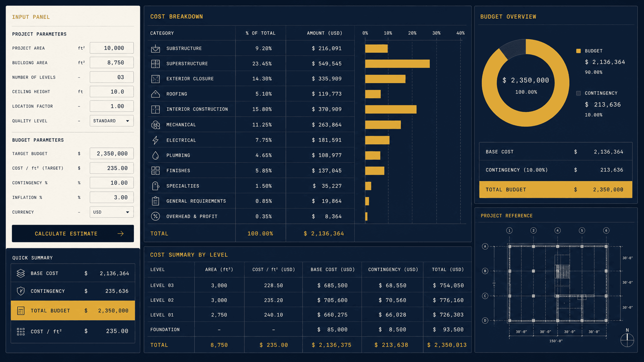Image resolution: width=644 pixels, height=362 pixels.
Task: Click the Roofing $ 119,773 amount
Action: tap(327, 94)
